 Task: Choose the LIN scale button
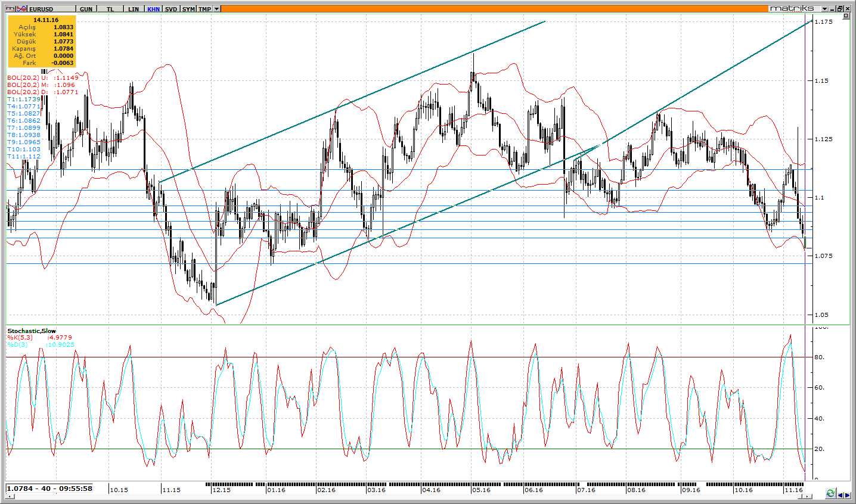[134, 9]
